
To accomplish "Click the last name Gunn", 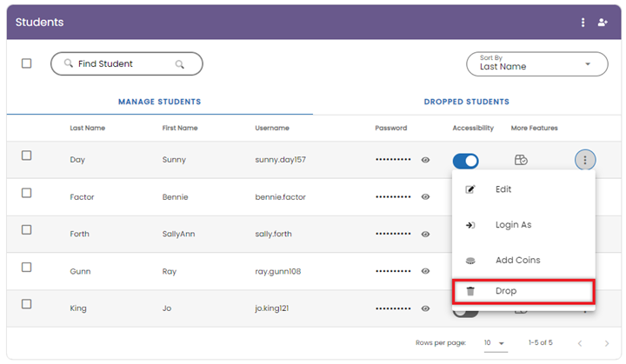I will pyautogui.click(x=80, y=271).
